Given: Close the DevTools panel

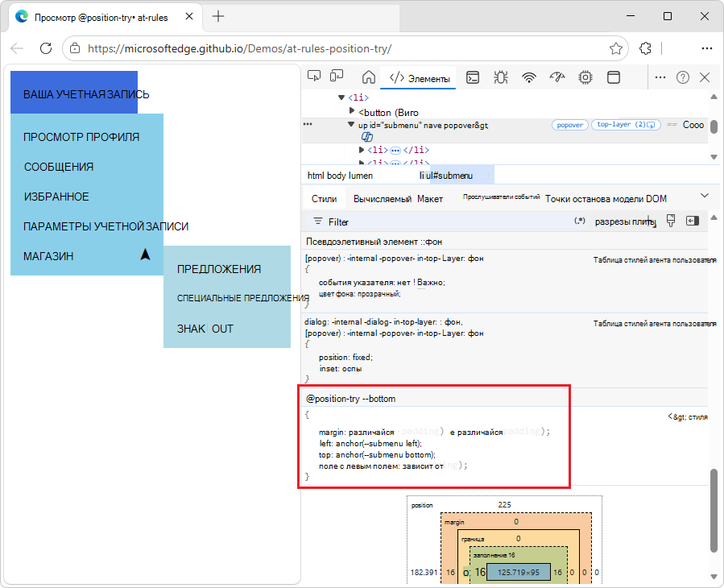Looking at the screenshot, I should 705,77.
